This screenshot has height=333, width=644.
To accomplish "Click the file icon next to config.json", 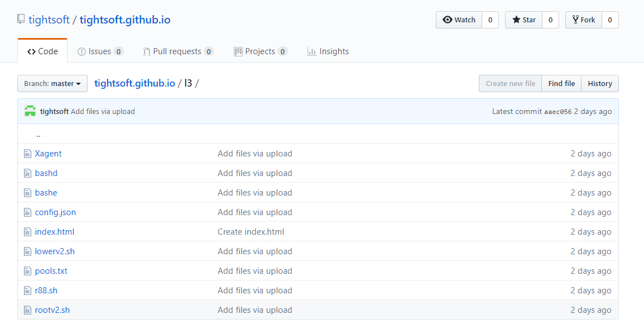I will (27, 212).
